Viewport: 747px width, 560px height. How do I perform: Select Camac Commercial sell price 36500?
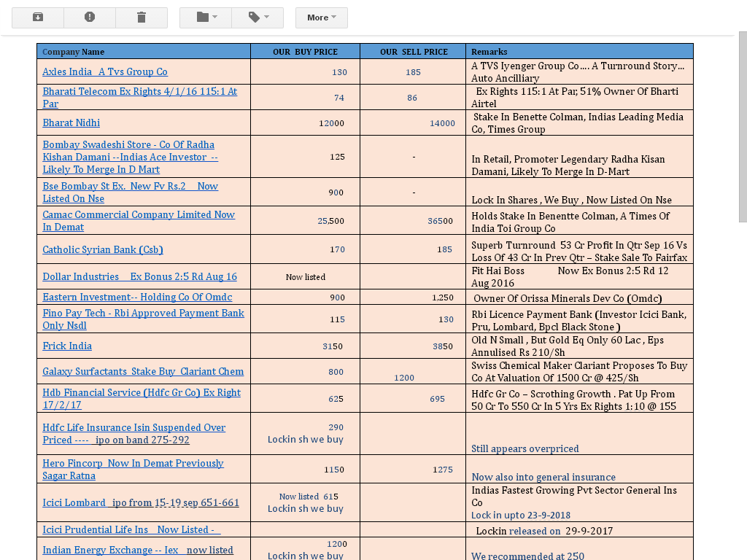click(440, 221)
